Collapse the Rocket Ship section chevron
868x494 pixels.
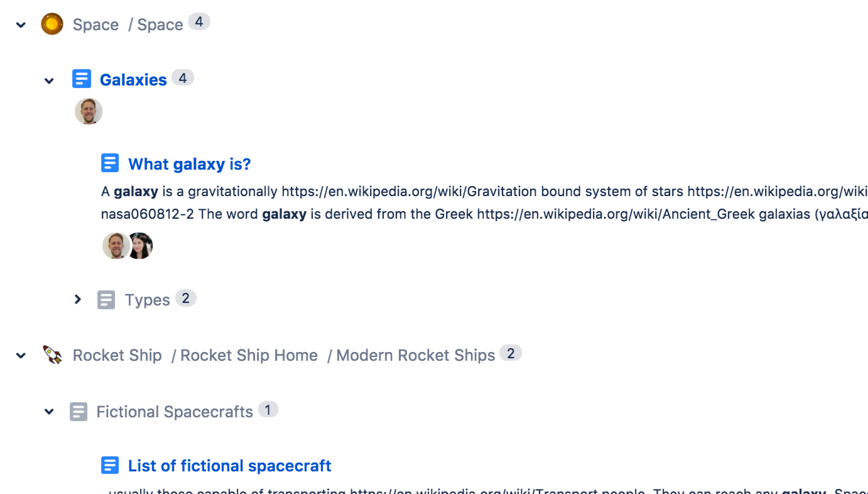20,355
